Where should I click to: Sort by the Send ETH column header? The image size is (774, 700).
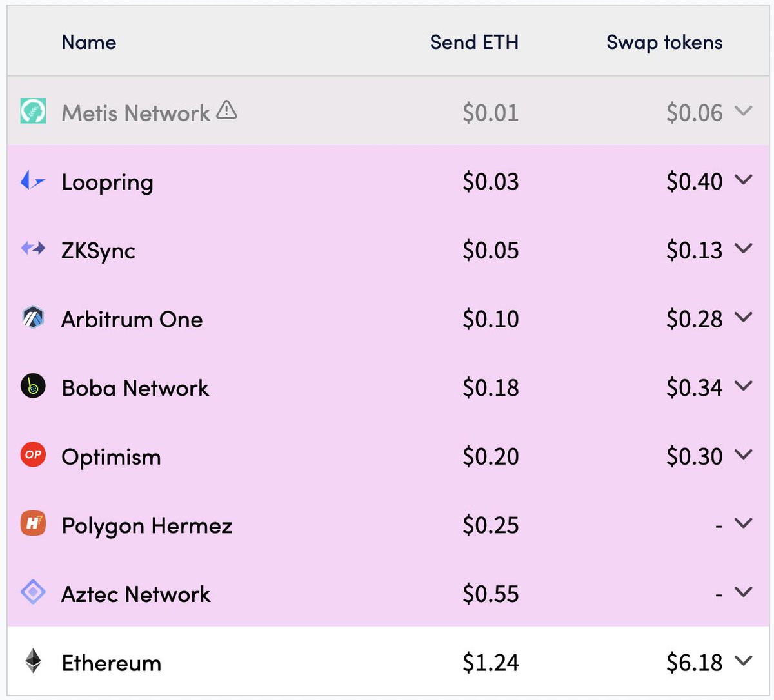(474, 43)
